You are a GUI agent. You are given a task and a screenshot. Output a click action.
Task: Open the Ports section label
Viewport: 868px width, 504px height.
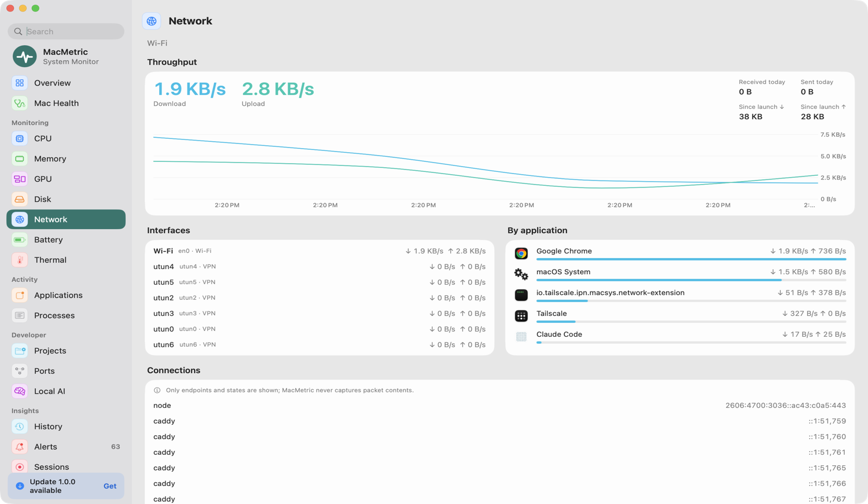click(45, 371)
